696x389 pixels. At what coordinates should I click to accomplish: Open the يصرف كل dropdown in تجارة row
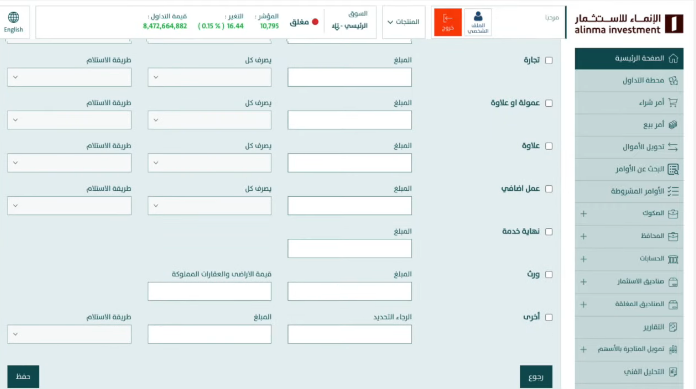(210, 77)
